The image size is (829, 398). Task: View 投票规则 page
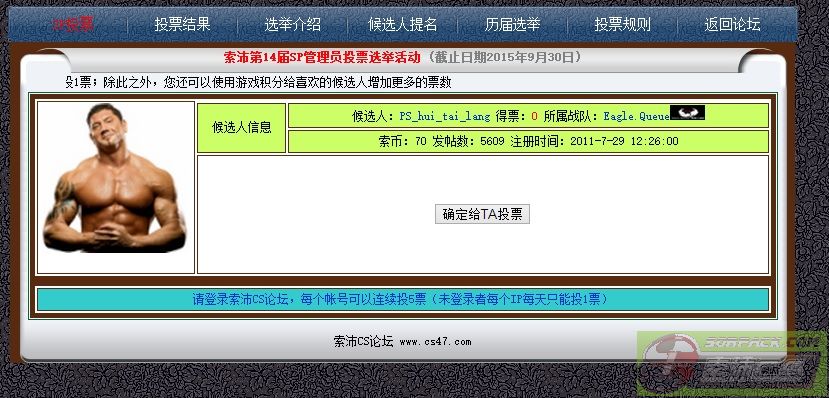pyautogui.click(x=622, y=24)
